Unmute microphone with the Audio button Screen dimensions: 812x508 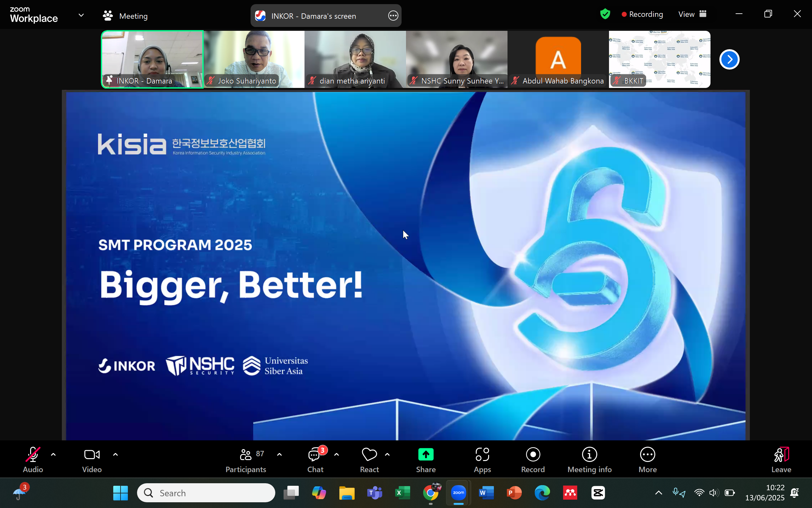click(33, 460)
